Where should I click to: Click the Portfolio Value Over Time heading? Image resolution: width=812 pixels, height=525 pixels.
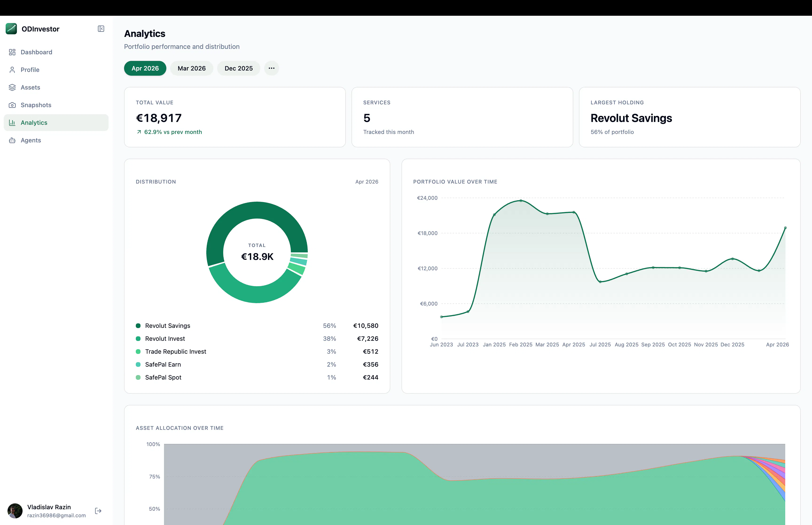click(455, 182)
